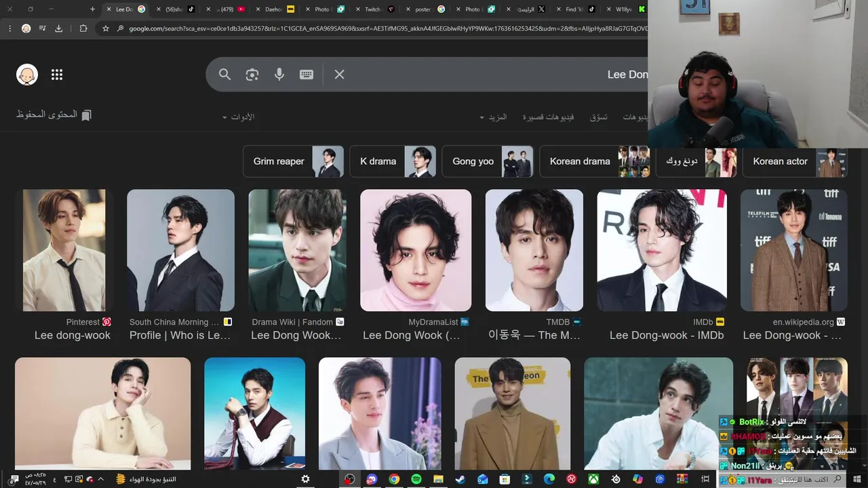
Task: Open the Google account avatar
Action: (27, 75)
